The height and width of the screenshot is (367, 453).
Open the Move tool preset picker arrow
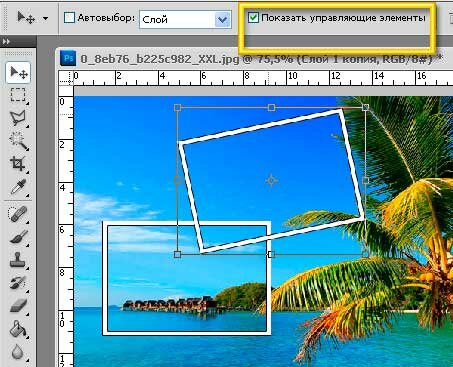click(x=46, y=18)
